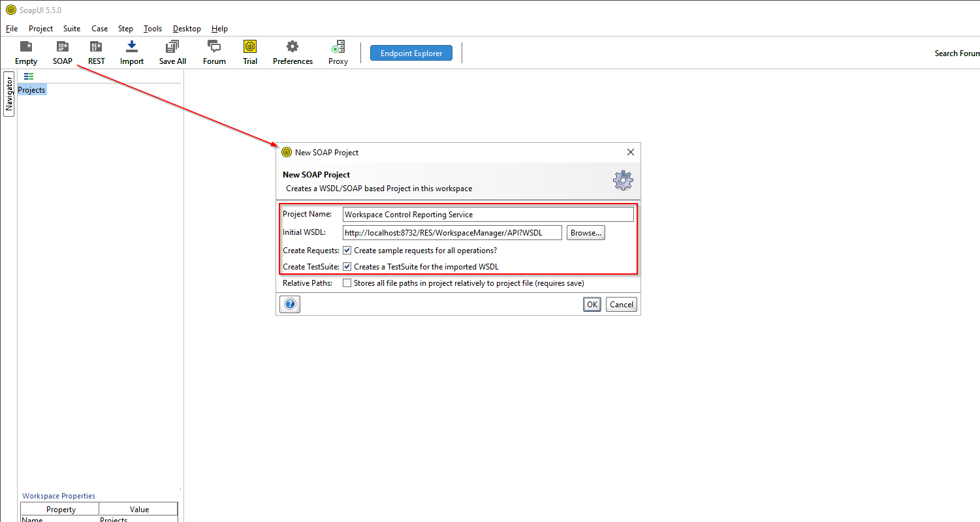This screenshot has width=980, height=522.
Task: Create a new Empty project
Action: pyautogui.click(x=25, y=52)
